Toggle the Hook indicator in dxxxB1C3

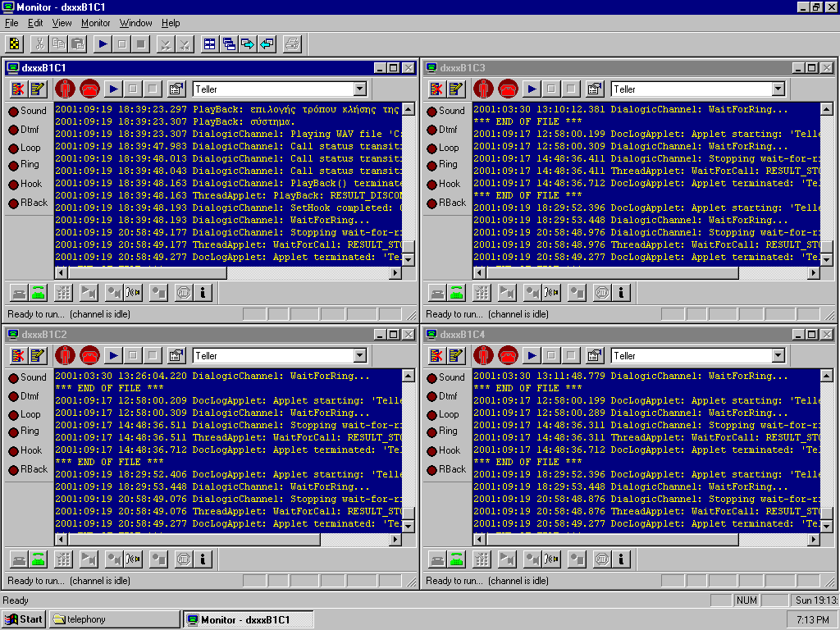432,184
